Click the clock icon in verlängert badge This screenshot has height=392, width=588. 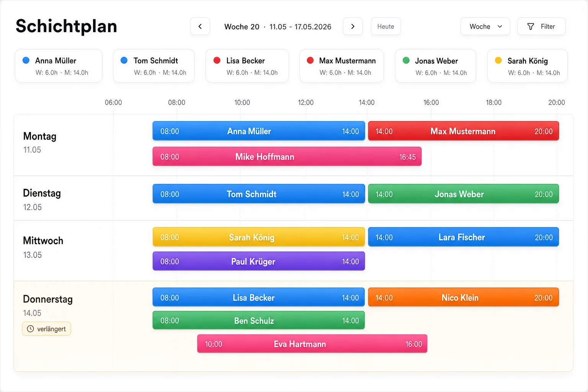click(30, 329)
